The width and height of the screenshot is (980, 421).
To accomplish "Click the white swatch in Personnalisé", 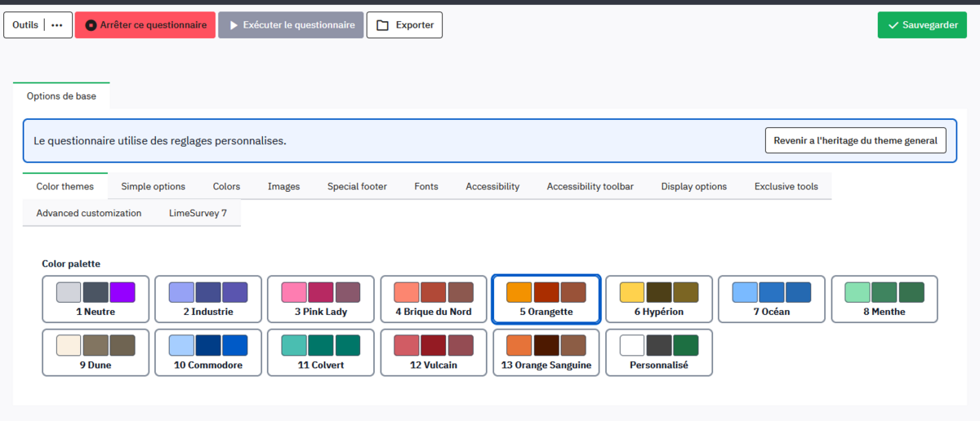I will coord(632,345).
